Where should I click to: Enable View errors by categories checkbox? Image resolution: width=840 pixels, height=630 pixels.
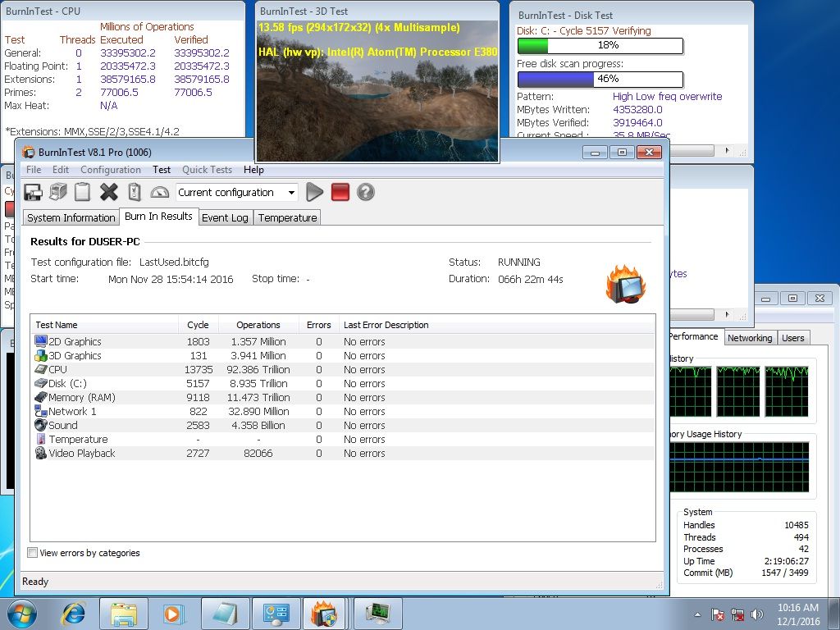(34, 553)
